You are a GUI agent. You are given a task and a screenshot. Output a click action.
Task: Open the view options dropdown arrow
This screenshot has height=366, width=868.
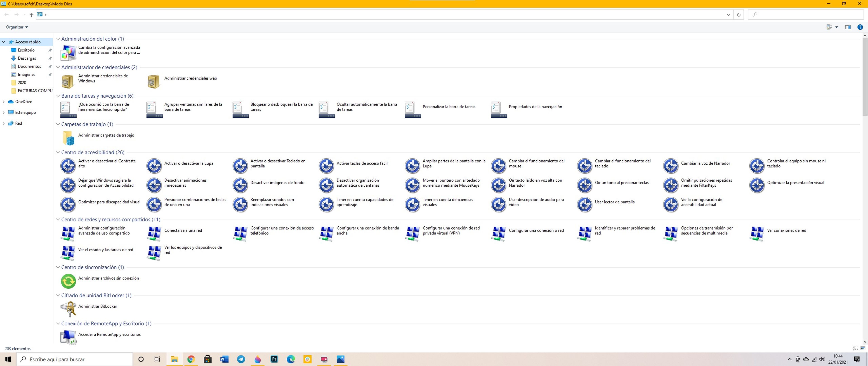coord(837,27)
